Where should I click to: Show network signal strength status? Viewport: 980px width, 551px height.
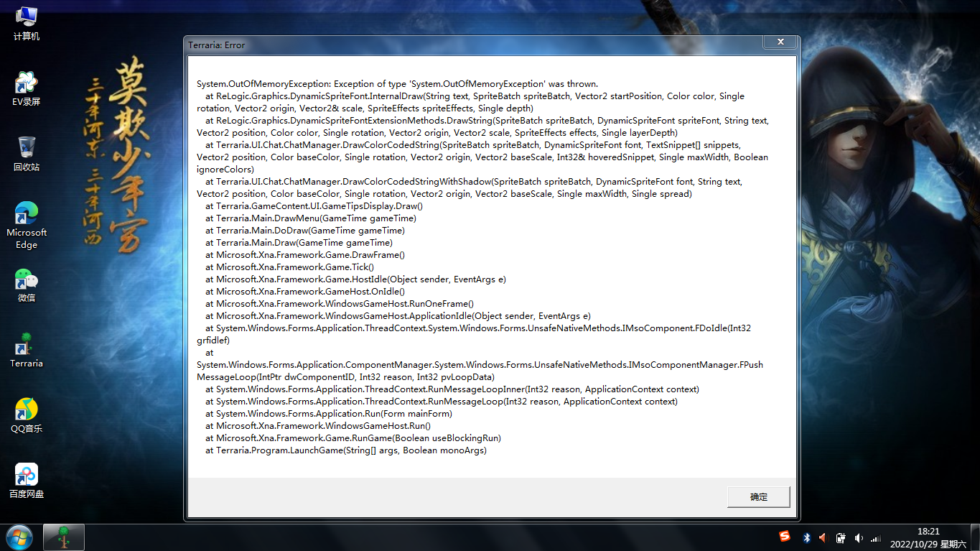point(875,538)
